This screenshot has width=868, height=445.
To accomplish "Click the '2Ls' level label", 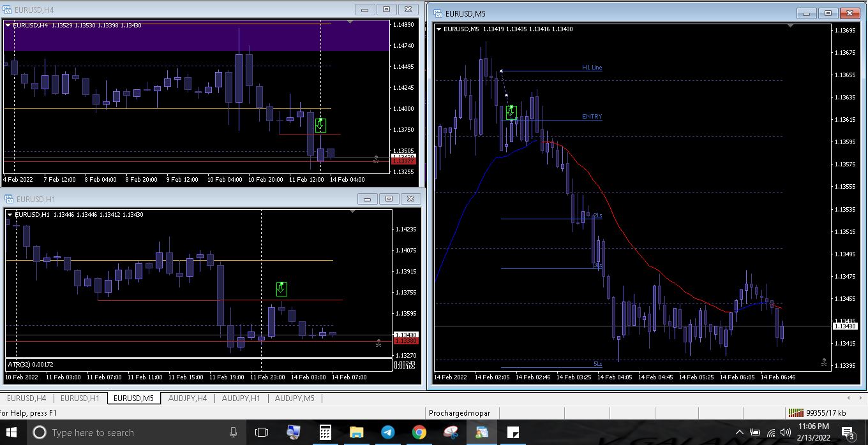I will click(597, 216).
